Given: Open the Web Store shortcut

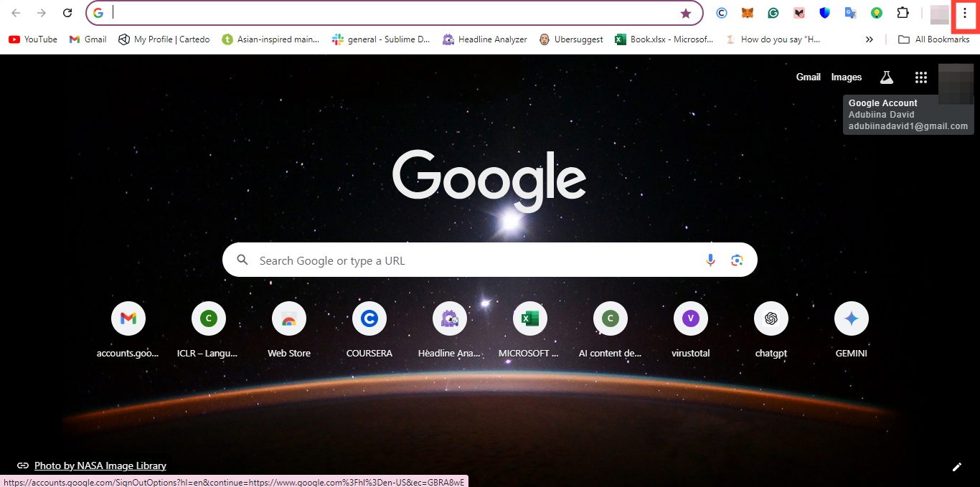Looking at the screenshot, I should (289, 330).
